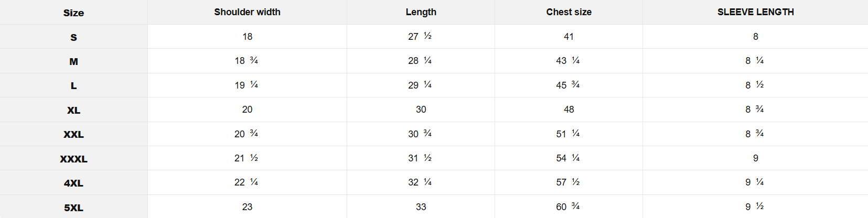Select the 4XL size row label
Image resolution: width=868 pixels, height=218 pixels.
pyautogui.click(x=73, y=183)
